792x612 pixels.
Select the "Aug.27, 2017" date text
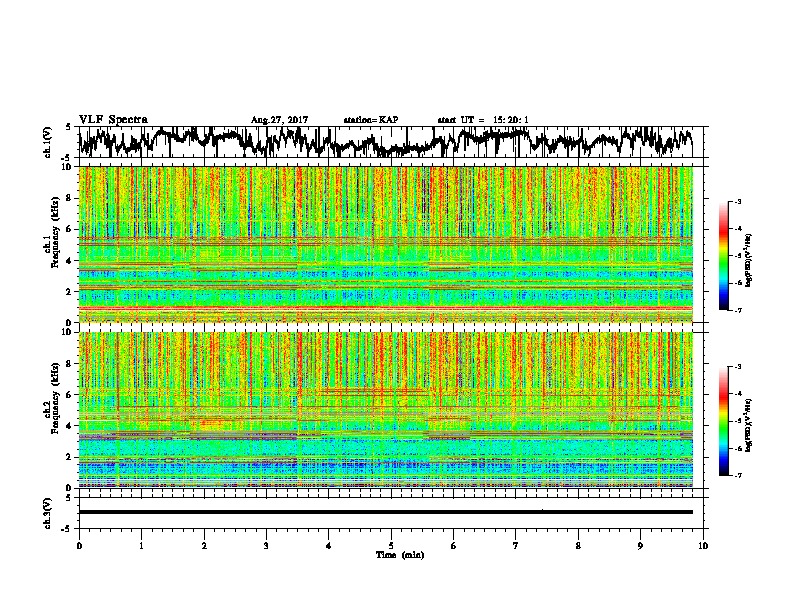279,120
